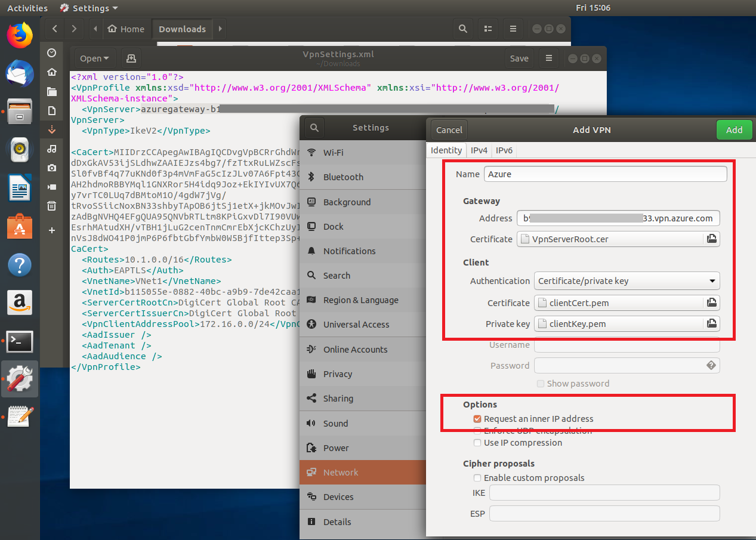Open Terminal from the dock
The height and width of the screenshot is (540, 756).
click(x=20, y=341)
